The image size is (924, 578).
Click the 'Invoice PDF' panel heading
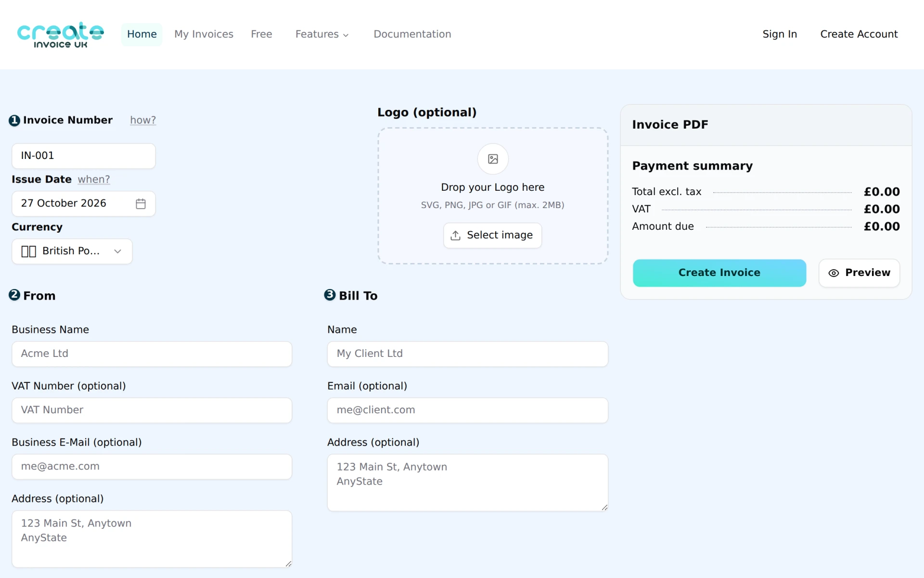coord(670,125)
